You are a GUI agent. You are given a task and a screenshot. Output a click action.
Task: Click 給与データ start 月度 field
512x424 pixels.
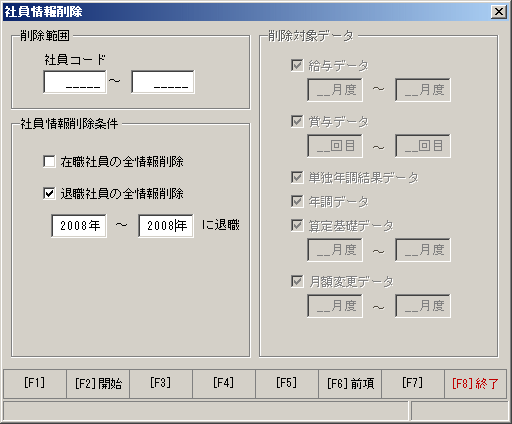coord(335,90)
